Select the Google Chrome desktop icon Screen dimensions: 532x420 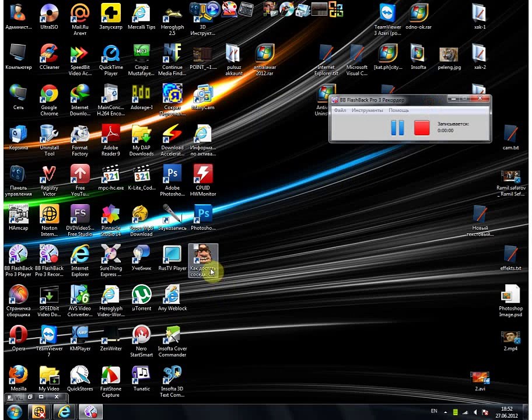(x=49, y=100)
